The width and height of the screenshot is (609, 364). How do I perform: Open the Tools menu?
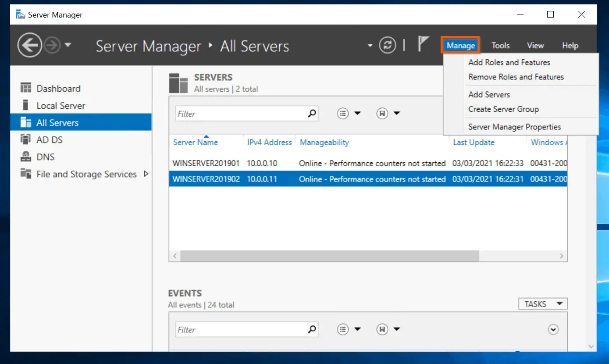pos(500,46)
